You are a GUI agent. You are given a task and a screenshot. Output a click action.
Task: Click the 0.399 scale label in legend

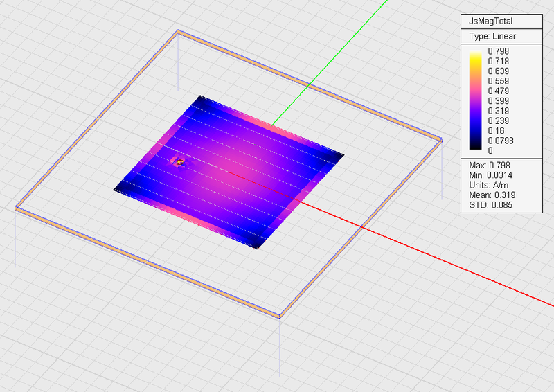[x=498, y=101]
